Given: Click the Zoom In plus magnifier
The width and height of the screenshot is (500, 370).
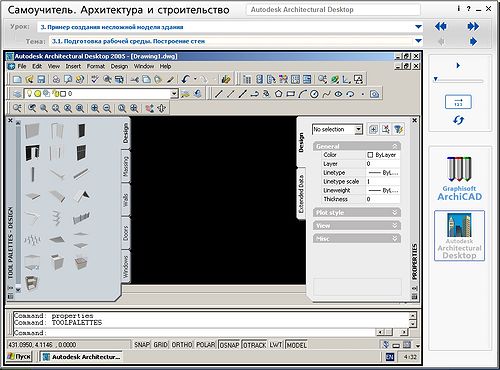Looking at the screenshot, I should [95, 108].
